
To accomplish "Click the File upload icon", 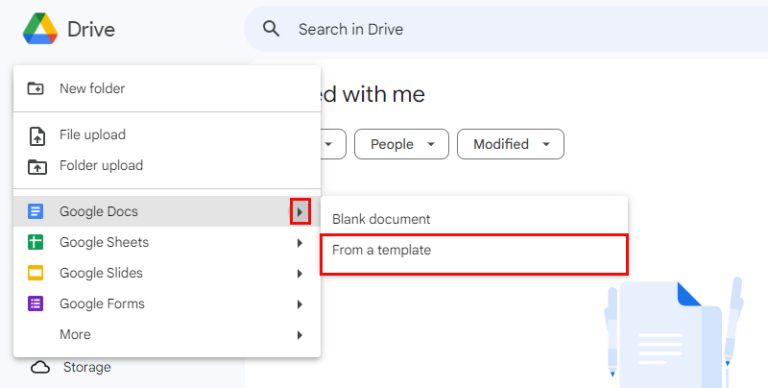I will point(37,136).
